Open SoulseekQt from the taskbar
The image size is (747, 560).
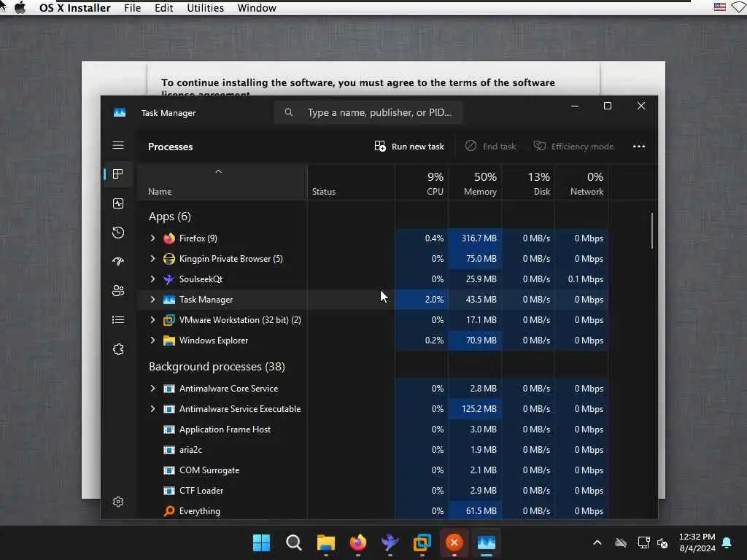point(390,542)
